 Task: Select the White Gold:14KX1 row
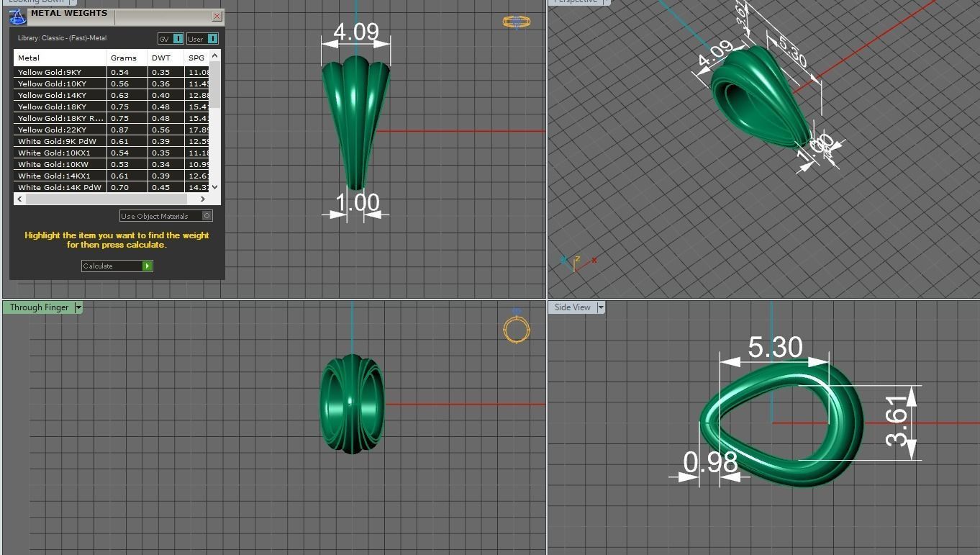click(112, 176)
